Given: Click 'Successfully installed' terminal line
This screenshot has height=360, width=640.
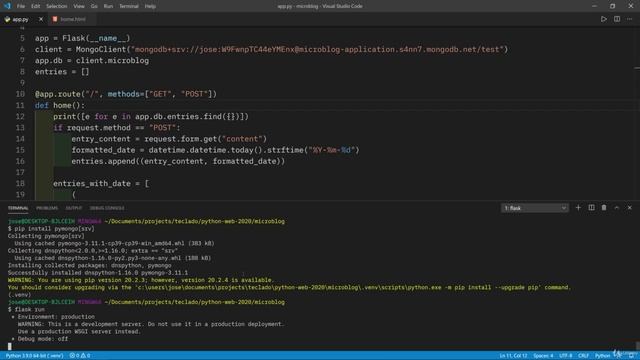Looking at the screenshot, I should [98, 273].
